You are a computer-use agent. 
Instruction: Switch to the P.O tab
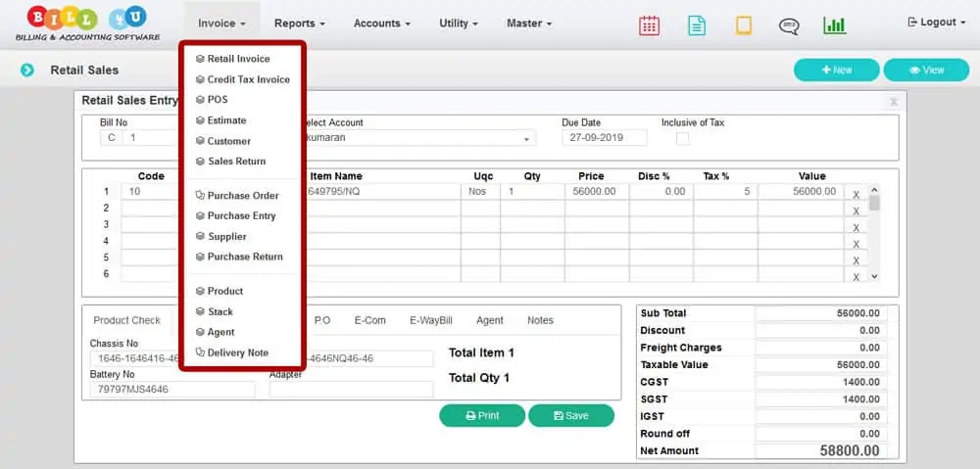coord(321,320)
